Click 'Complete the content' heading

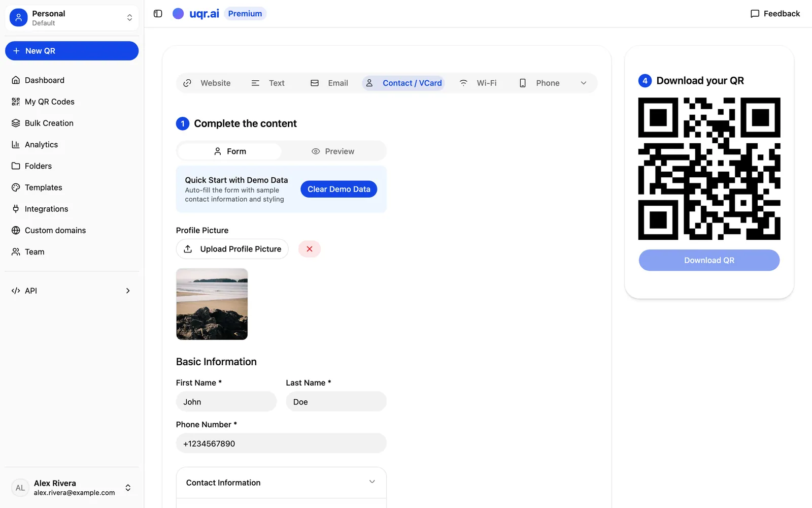point(245,123)
